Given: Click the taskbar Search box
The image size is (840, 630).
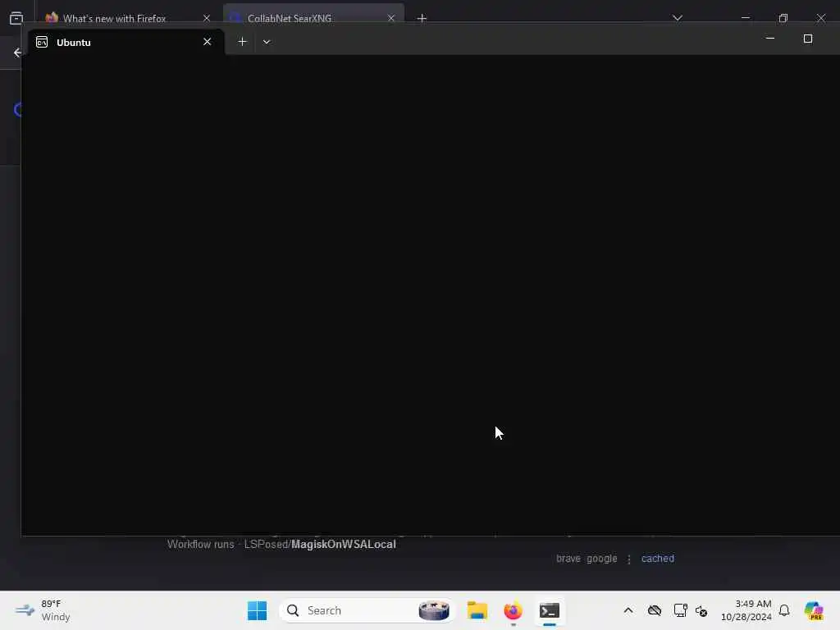Looking at the screenshot, I should [x=367, y=610].
